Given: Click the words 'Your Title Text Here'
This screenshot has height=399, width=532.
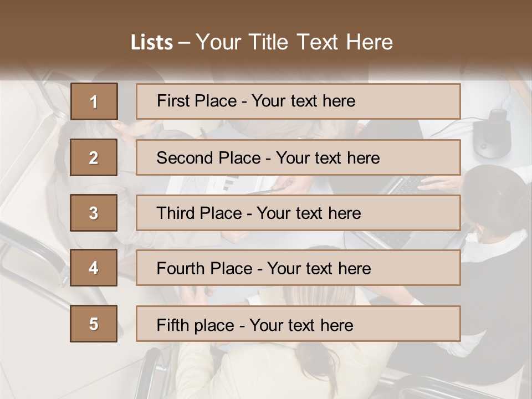Looking at the screenshot, I should pos(294,42).
